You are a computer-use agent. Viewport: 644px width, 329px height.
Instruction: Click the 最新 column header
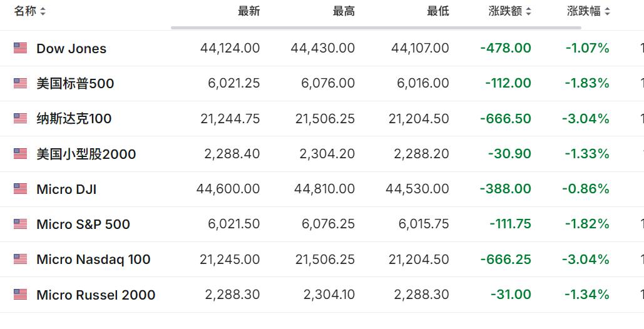249,11
